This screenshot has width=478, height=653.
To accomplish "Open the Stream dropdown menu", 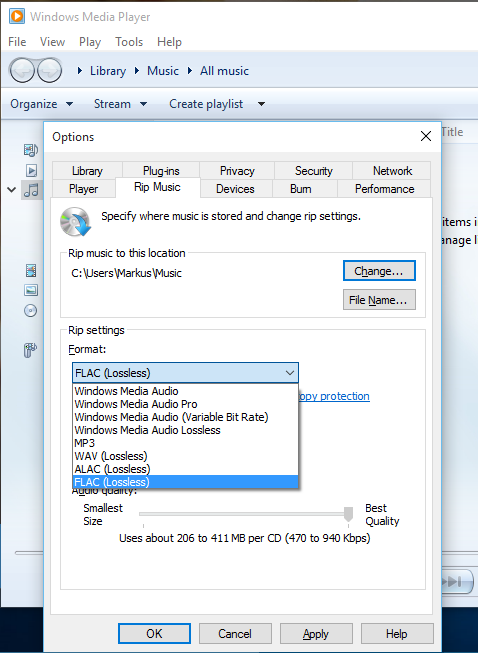I will coord(120,104).
